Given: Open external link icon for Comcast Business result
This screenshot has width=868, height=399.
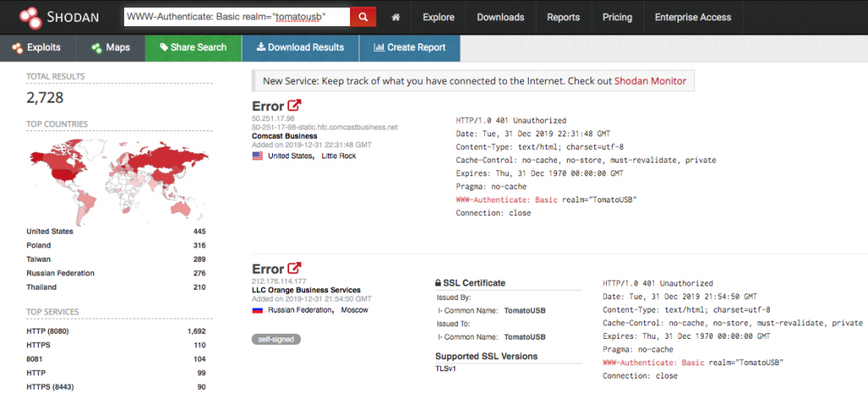Looking at the screenshot, I should pyautogui.click(x=294, y=106).
